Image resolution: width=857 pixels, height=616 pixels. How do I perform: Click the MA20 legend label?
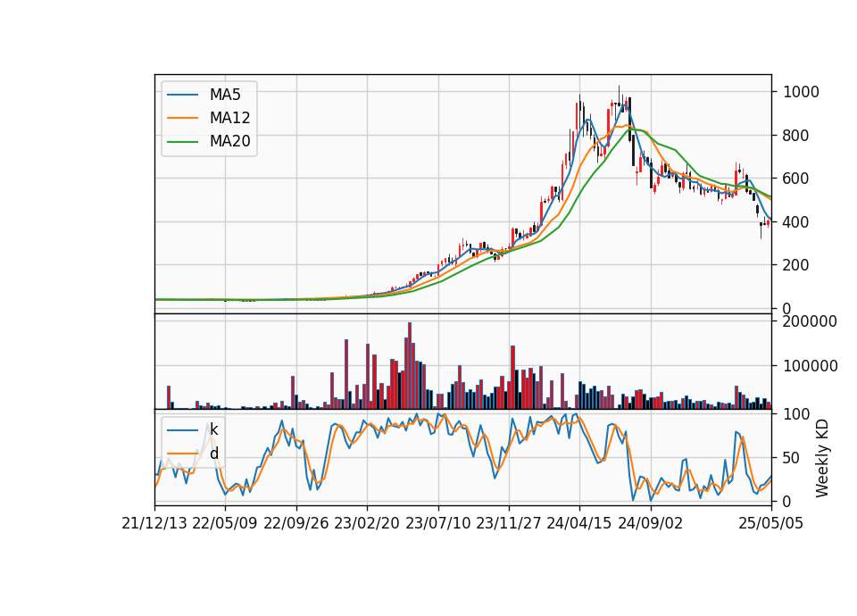229,141
